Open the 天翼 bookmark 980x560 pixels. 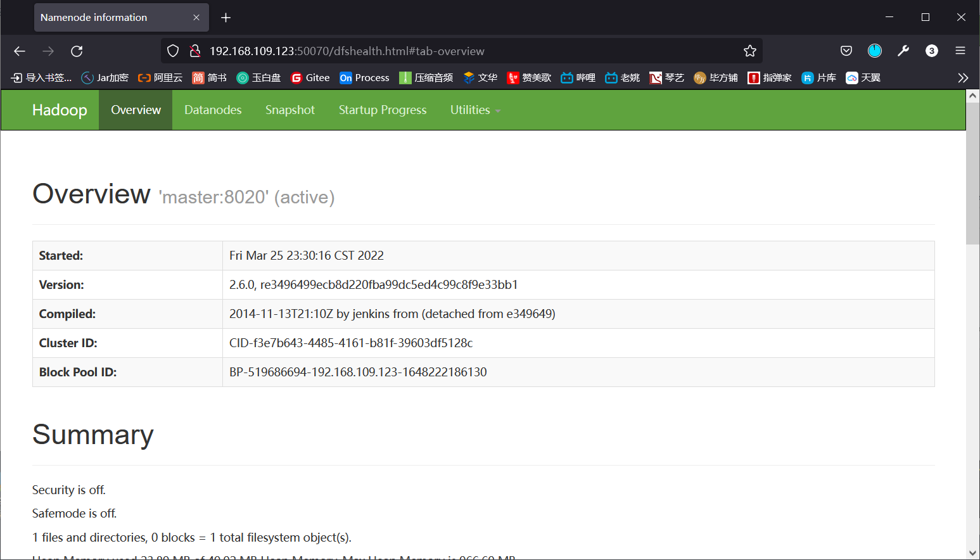pos(863,78)
